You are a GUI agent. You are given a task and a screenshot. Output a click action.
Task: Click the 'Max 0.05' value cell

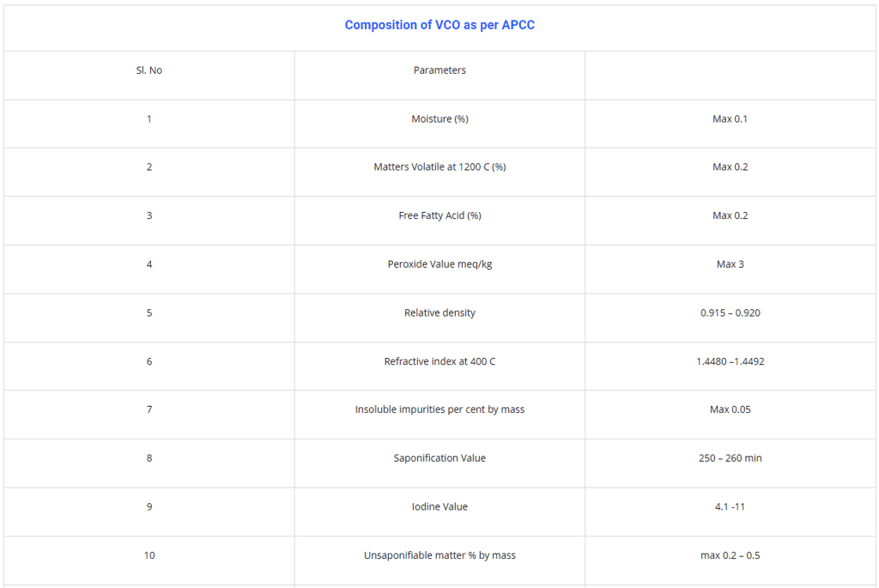[730, 409]
